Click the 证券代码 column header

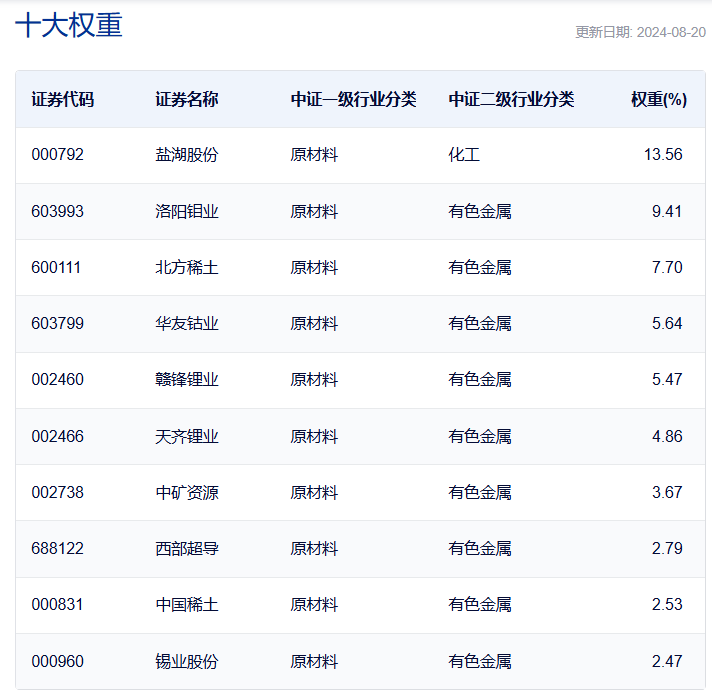62,99
